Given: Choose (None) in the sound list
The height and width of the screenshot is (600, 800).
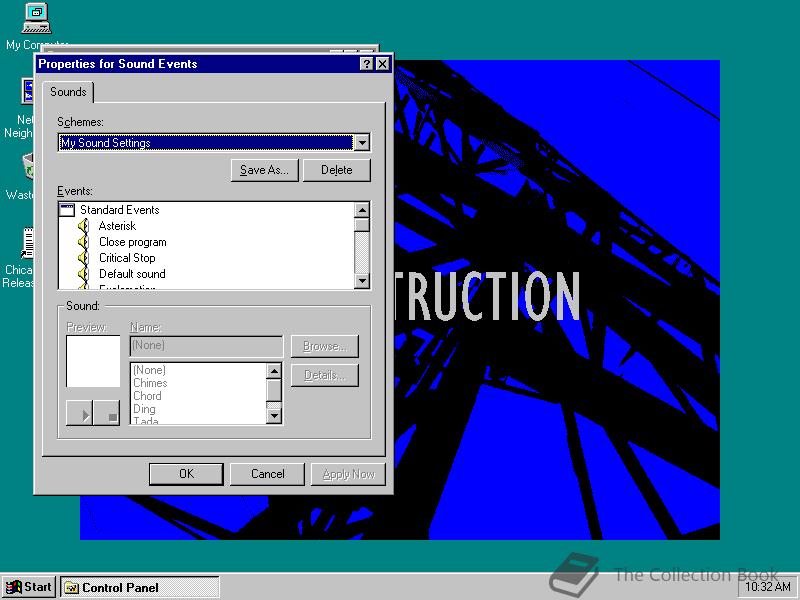Looking at the screenshot, I should [149, 369].
